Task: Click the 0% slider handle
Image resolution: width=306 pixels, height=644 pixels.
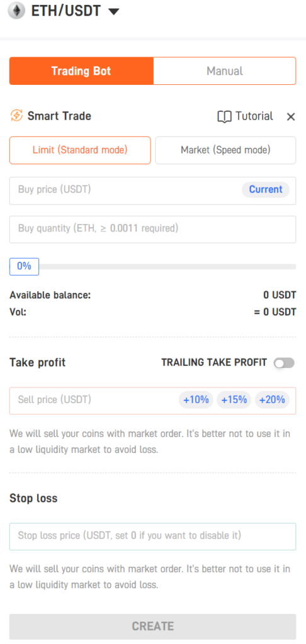Action: [x=25, y=266]
